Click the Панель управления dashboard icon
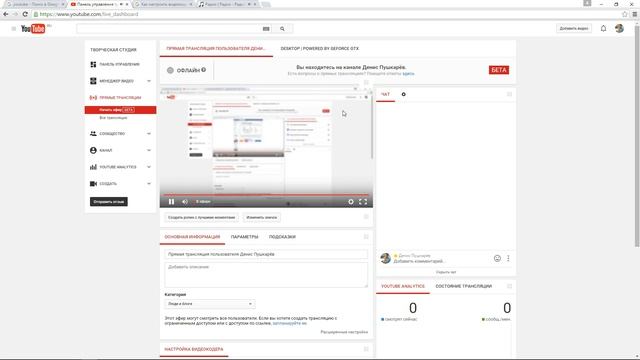The width and height of the screenshot is (640, 360). pyautogui.click(x=93, y=64)
